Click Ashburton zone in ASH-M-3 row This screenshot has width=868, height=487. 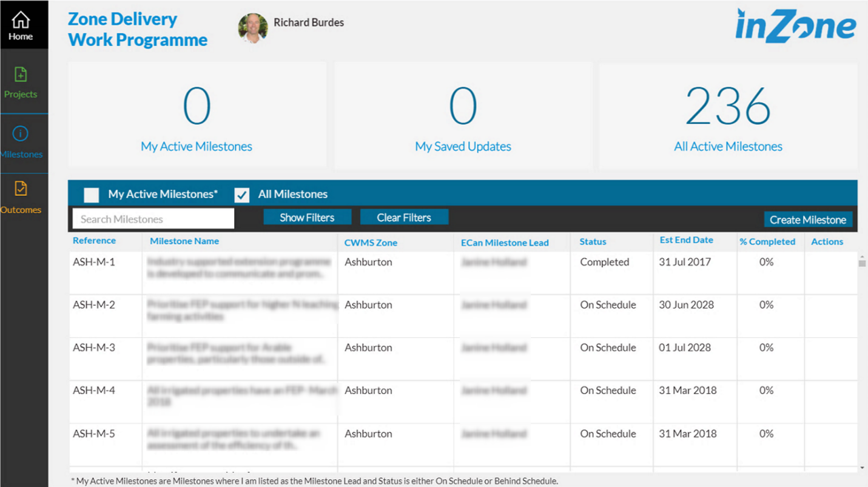[368, 348]
